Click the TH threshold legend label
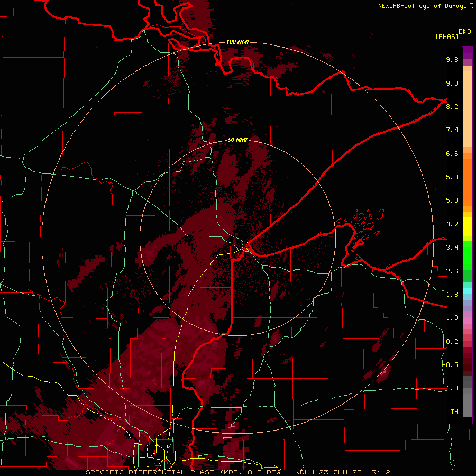This screenshot has height=476, width=476. tap(454, 412)
